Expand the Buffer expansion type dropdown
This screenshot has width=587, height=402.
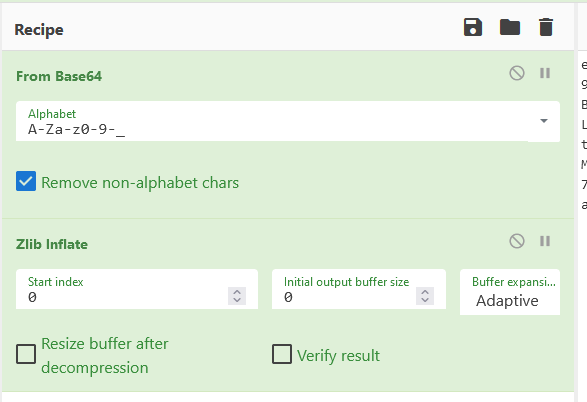[x=510, y=292]
